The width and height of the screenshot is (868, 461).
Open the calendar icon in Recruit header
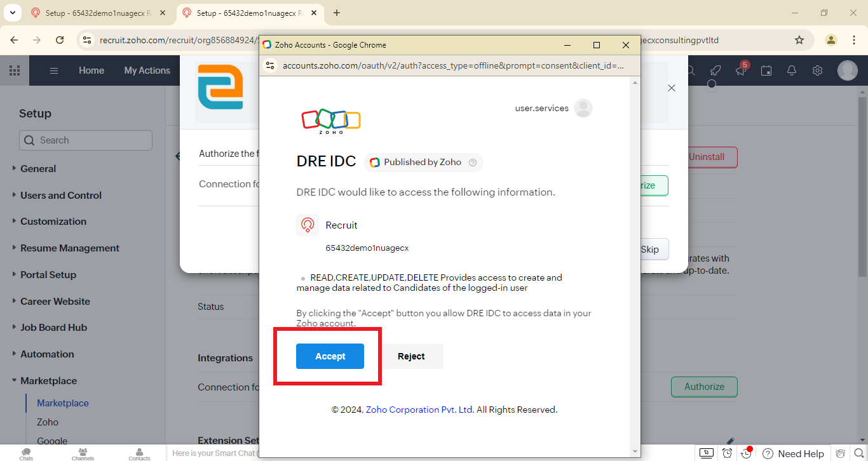(766, 70)
